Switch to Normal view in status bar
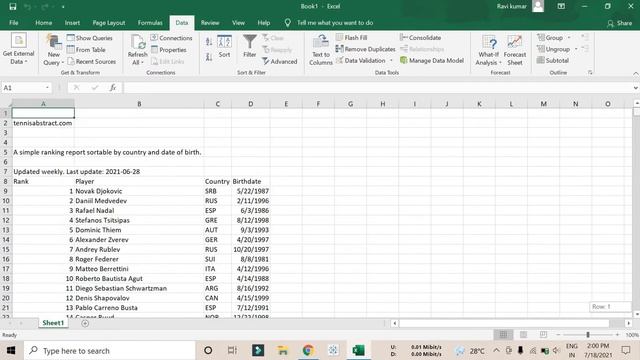The width and height of the screenshot is (640, 360). [x=503, y=335]
